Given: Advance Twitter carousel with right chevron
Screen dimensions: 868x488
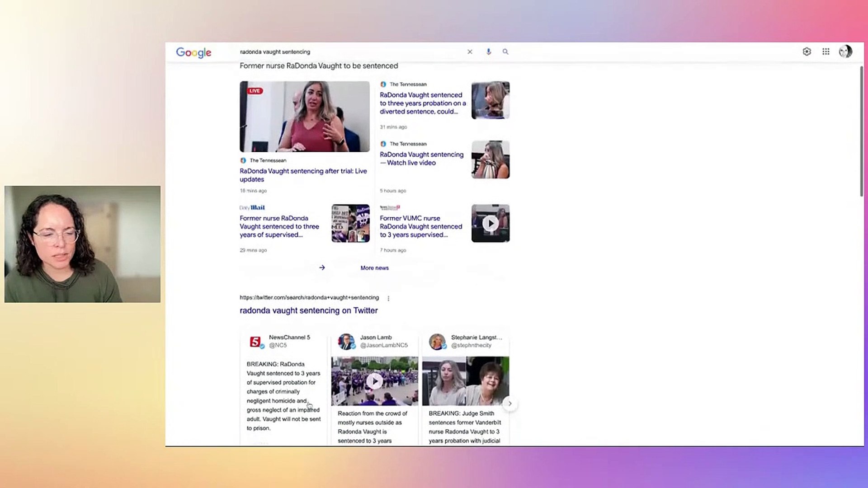Looking at the screenshot, I should (x=509, y=404).
